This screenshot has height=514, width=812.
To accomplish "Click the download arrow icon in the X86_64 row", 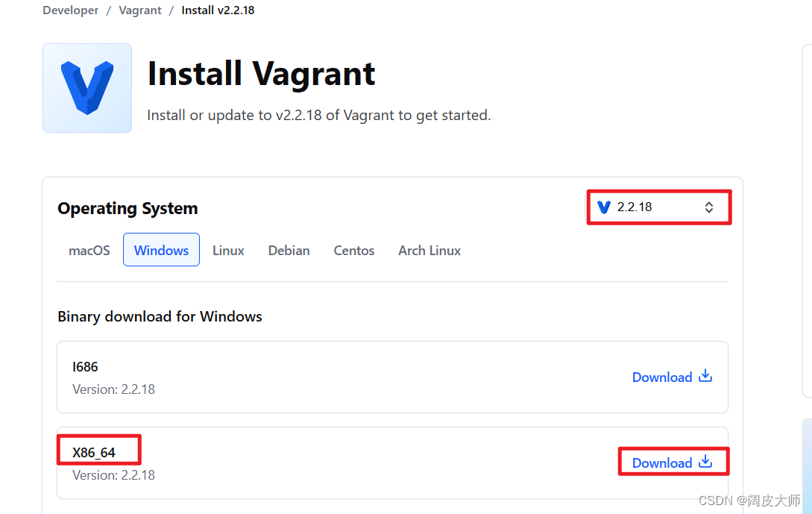I will [x=705, y=462].
